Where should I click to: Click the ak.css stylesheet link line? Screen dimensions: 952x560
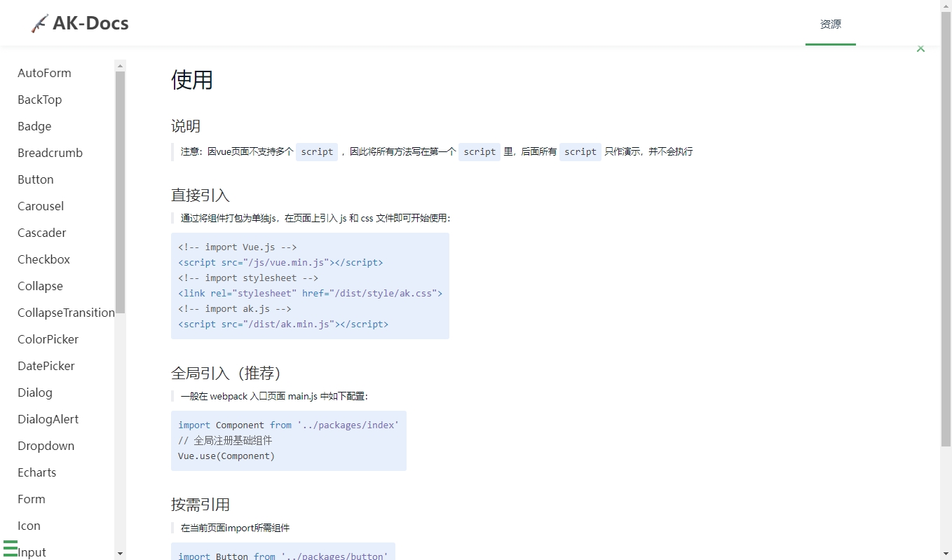coord(310,293)
